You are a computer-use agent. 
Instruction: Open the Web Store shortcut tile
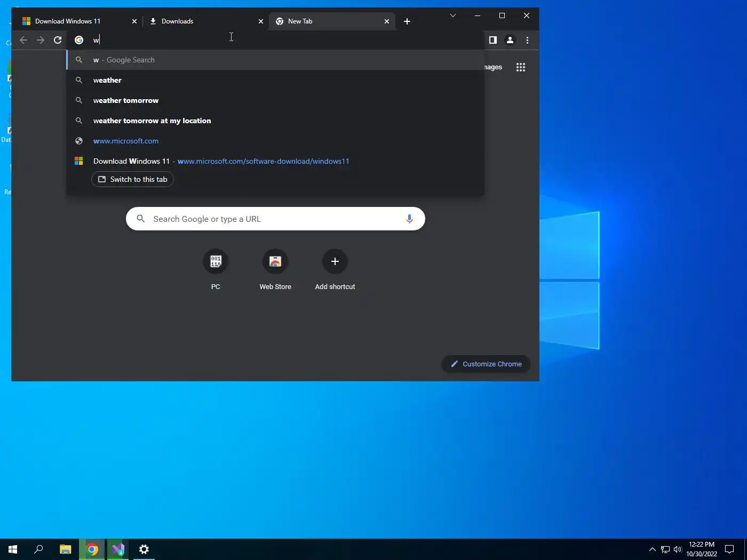point(275,270)
